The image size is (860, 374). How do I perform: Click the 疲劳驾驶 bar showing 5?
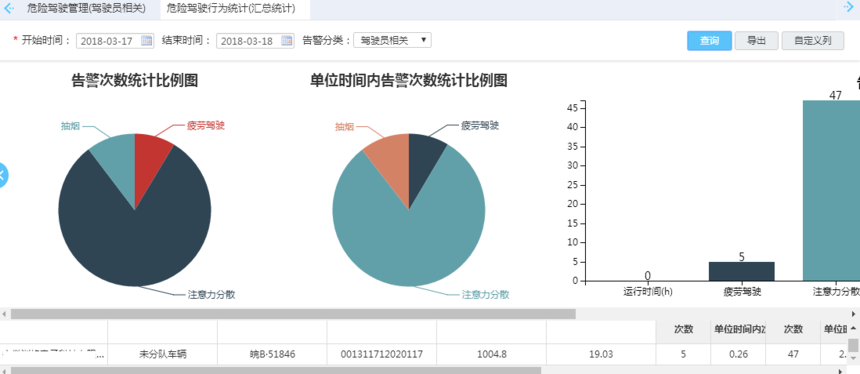pos(742,271)
